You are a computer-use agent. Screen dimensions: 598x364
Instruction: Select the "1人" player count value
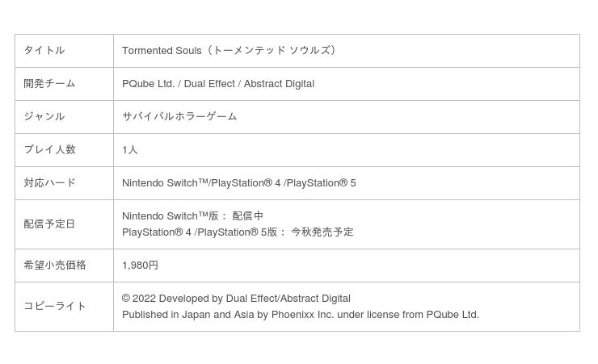pos(130,149)
